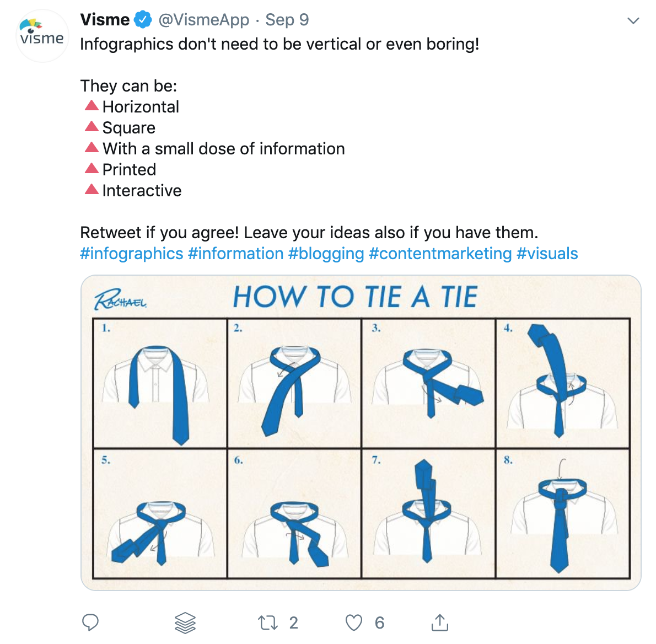Open the How To Tie A Tie image
Viewport: 656px width, 644px height.
click(361, 433)
